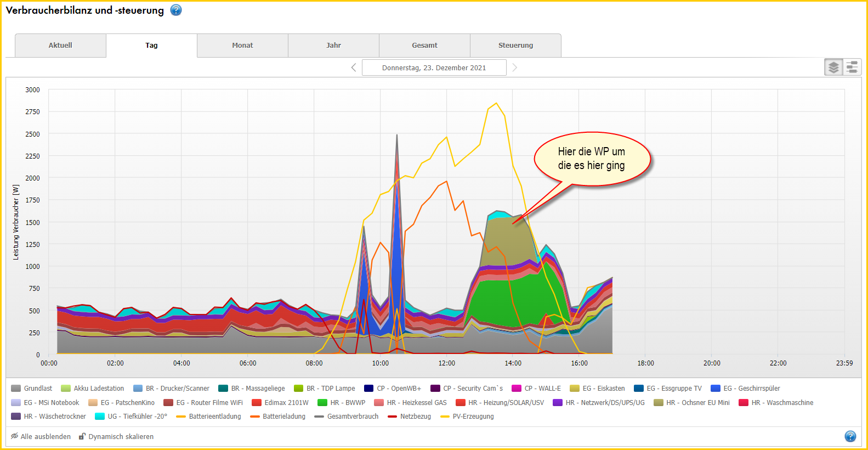Toggle HR - Heizung/SOLAR/USV legend entry

click(x=500, y=403)
